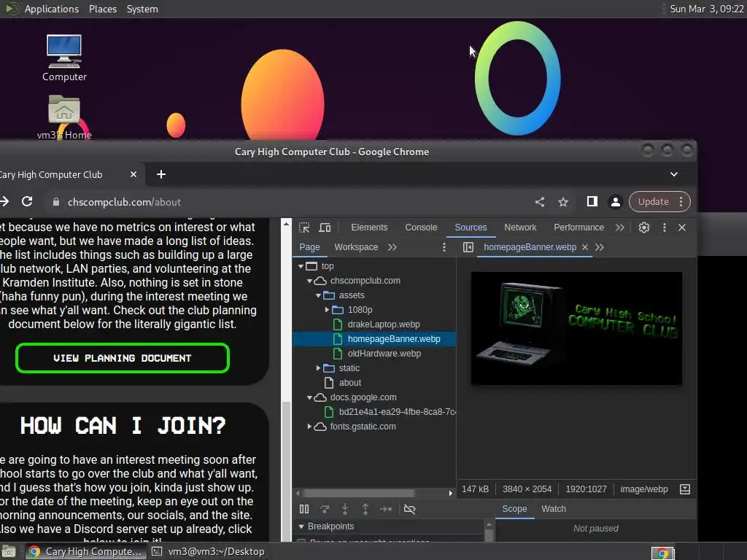Click the 3840 × 2054 dimensions text
The width and height of the screenshot is (747, 560).
click(x=527, y=489)
